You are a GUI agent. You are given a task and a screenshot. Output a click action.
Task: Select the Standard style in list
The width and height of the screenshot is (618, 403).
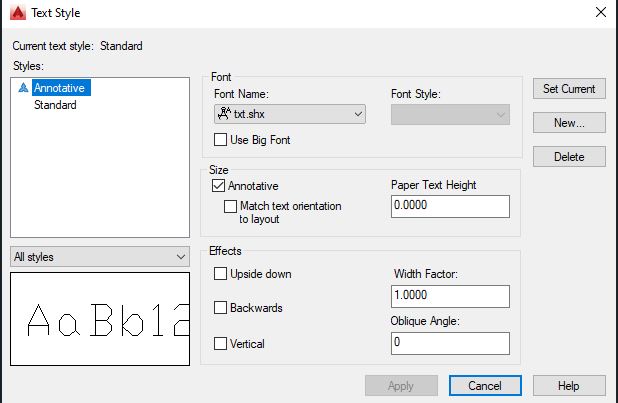tap(55, 105)
